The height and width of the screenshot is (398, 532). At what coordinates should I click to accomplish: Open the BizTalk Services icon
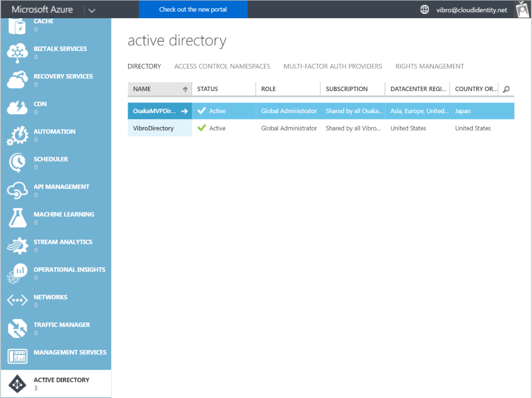[17, 53]
